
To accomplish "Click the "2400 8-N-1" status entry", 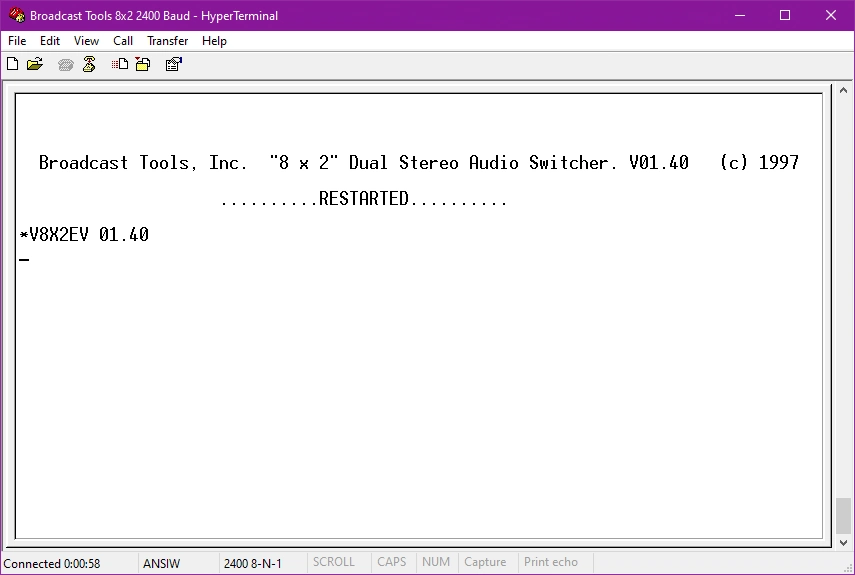I will [252, 563].
